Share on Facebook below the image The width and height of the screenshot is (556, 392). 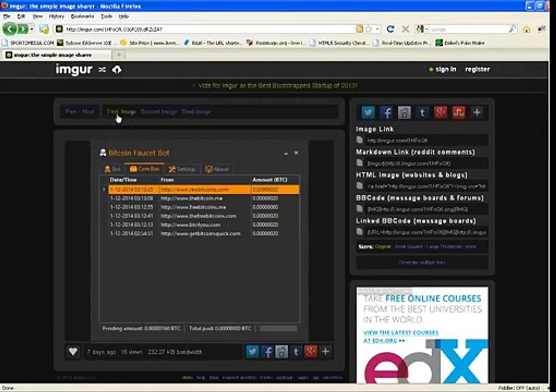267,351
